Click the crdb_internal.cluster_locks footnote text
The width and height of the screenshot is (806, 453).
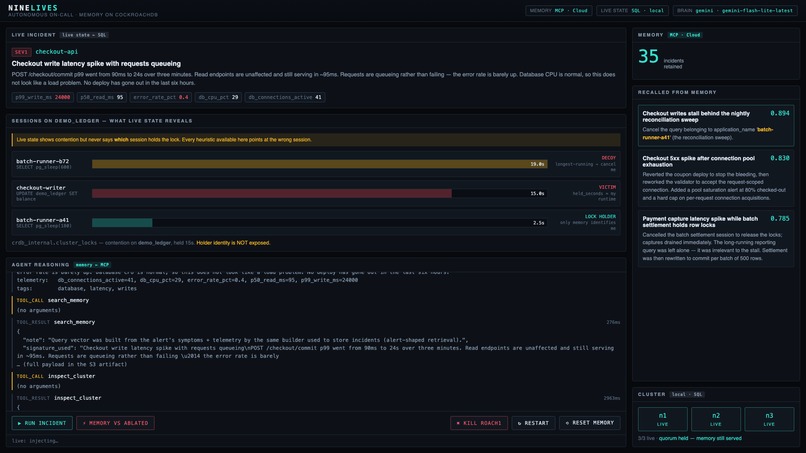tap(140, 243)
